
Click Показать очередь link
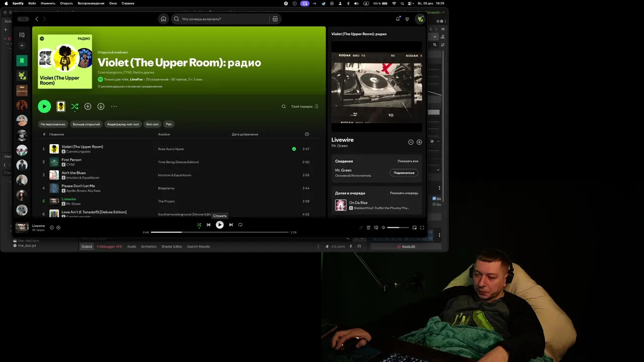click(404, 193)
